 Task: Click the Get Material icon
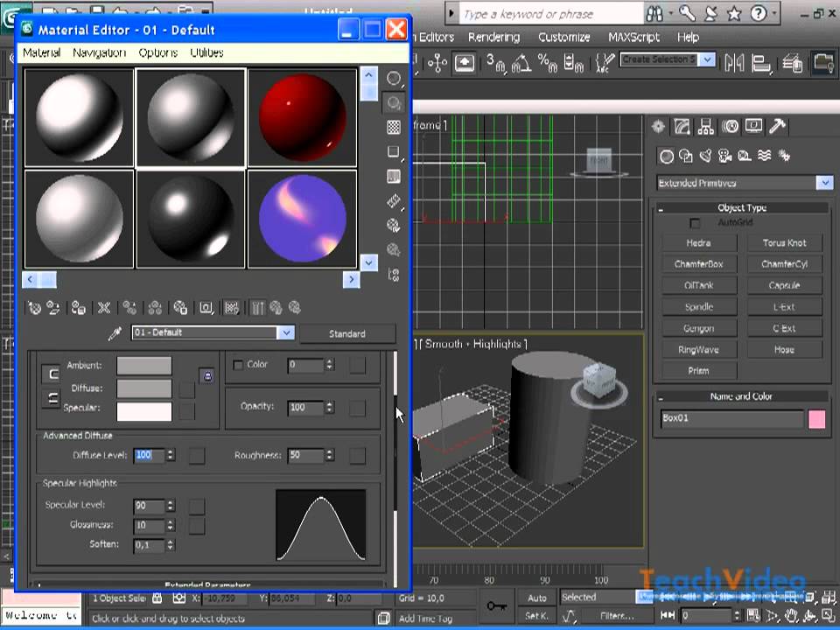34,308
